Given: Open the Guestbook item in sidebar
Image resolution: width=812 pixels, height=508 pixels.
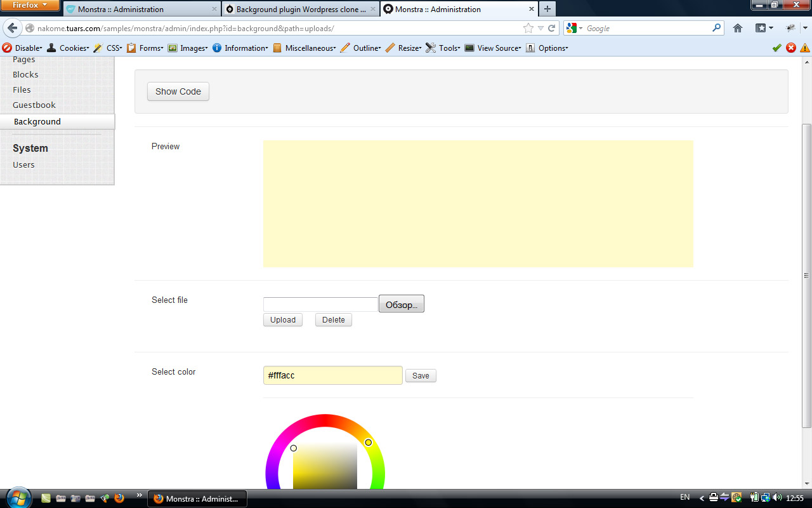Looking at the screenshot, I should coord(34,105).
